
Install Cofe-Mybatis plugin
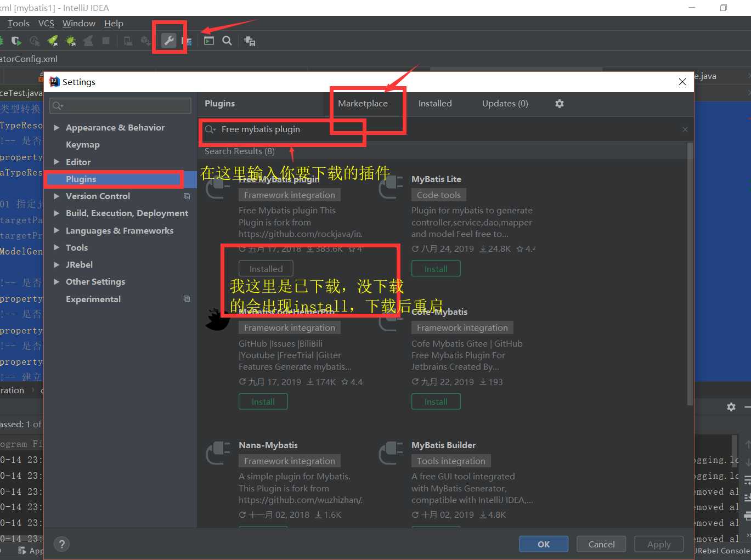[436, 401]
